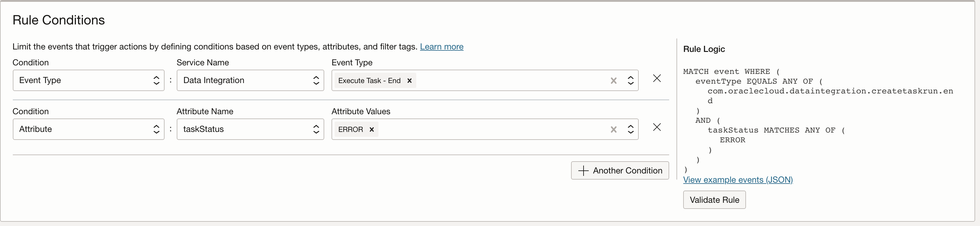Click the Rule Conditions heading
Image resolution: width=980 pixels, height=226 pixels.
coord(59,20)
